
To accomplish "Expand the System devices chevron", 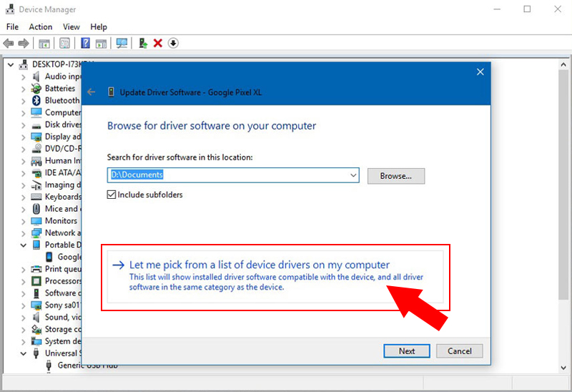I will coord(24,342).
